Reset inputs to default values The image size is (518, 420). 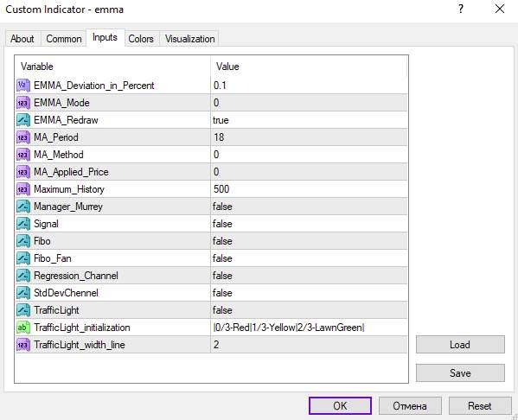(479, 405)
